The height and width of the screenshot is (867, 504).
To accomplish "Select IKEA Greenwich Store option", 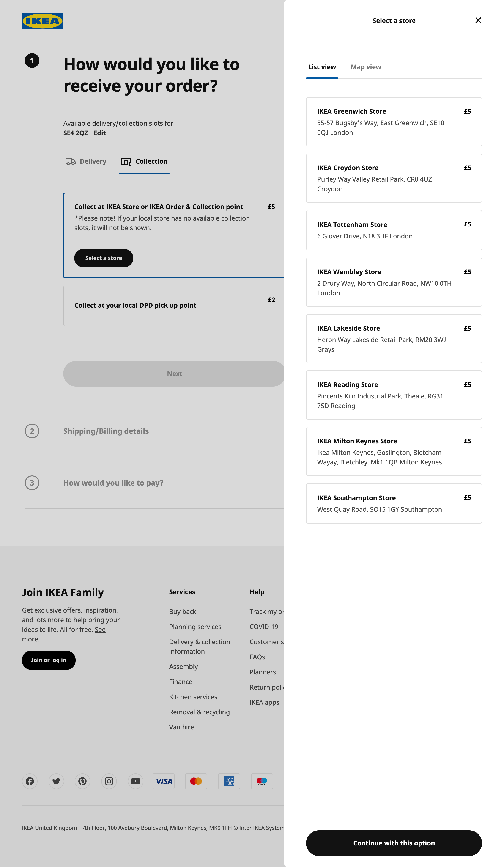I will [394, 122].
